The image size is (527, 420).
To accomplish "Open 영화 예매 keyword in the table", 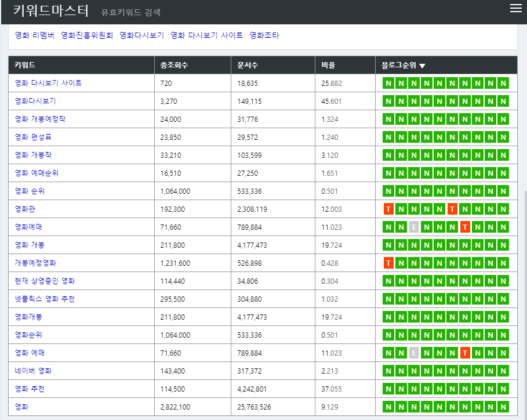I will (x=30, y=353).
